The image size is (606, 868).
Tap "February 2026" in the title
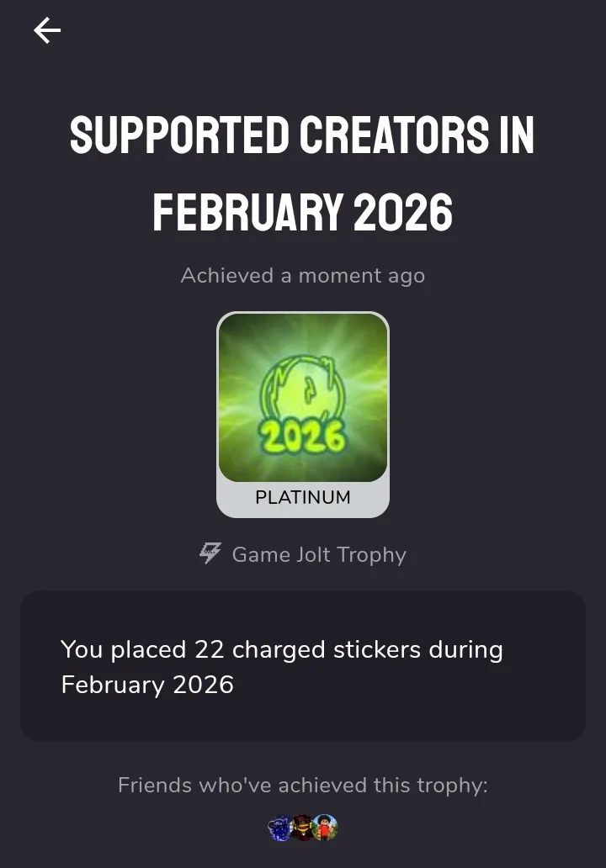[x=302, y=212]
